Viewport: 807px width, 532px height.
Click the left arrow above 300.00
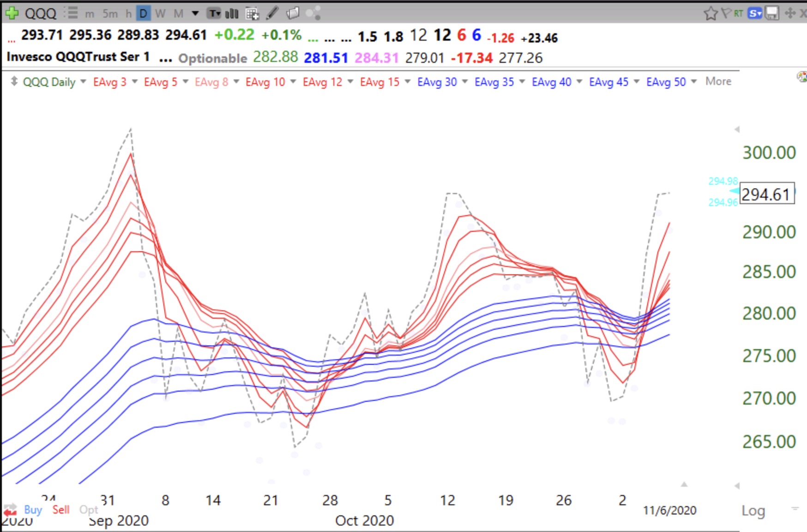[x=737, y=129]
